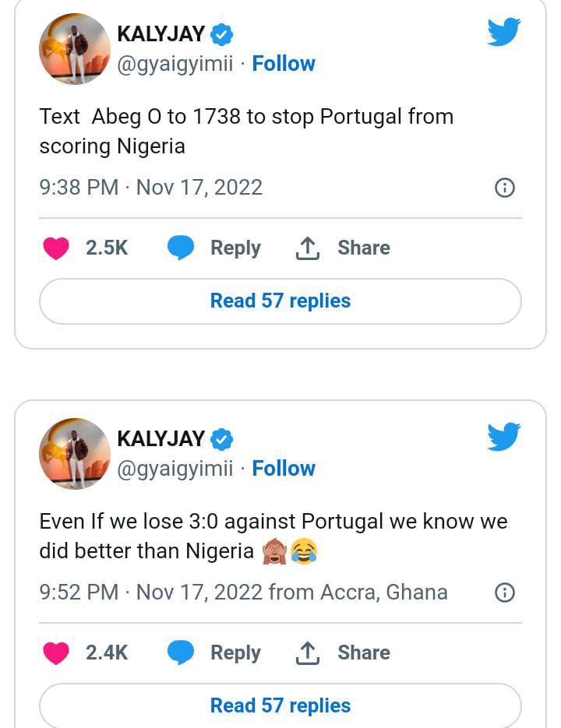The image size is (561, 728).
Task: Open KALYJAY profile picture in second tweet
Action: (x=75, y=453)
